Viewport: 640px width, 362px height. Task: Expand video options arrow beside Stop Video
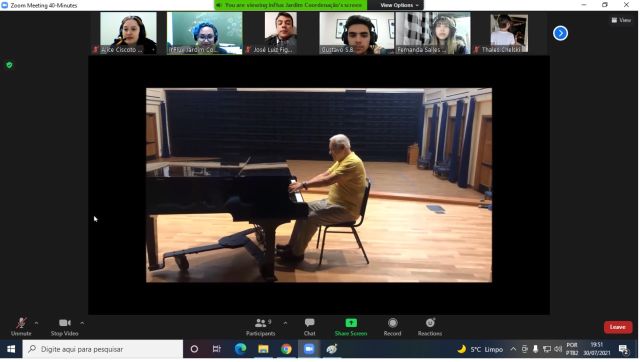(x=82, y=323)
